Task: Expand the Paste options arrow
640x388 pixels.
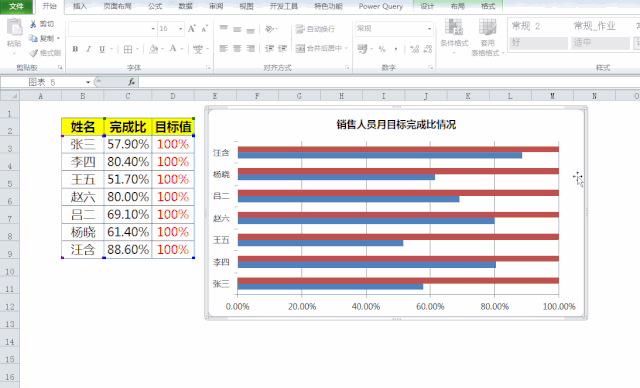Action: [x=14, y=53]
